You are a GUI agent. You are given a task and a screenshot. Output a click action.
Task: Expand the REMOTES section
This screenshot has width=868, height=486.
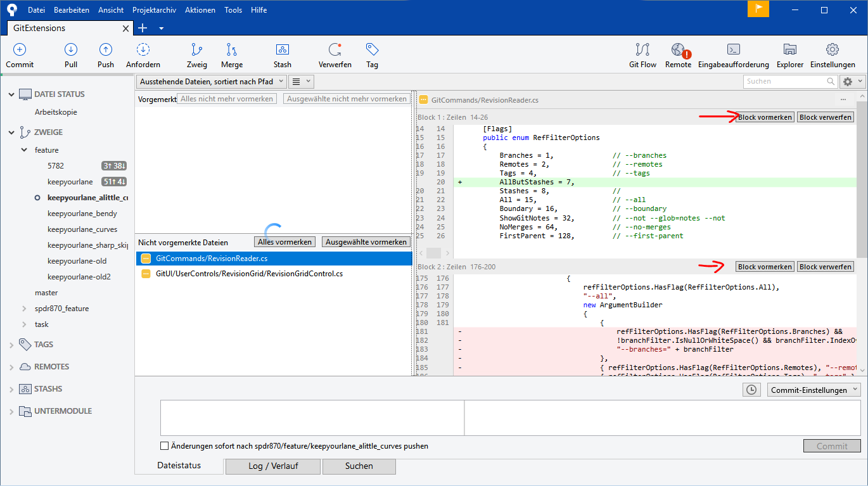[x=11, y=367]
